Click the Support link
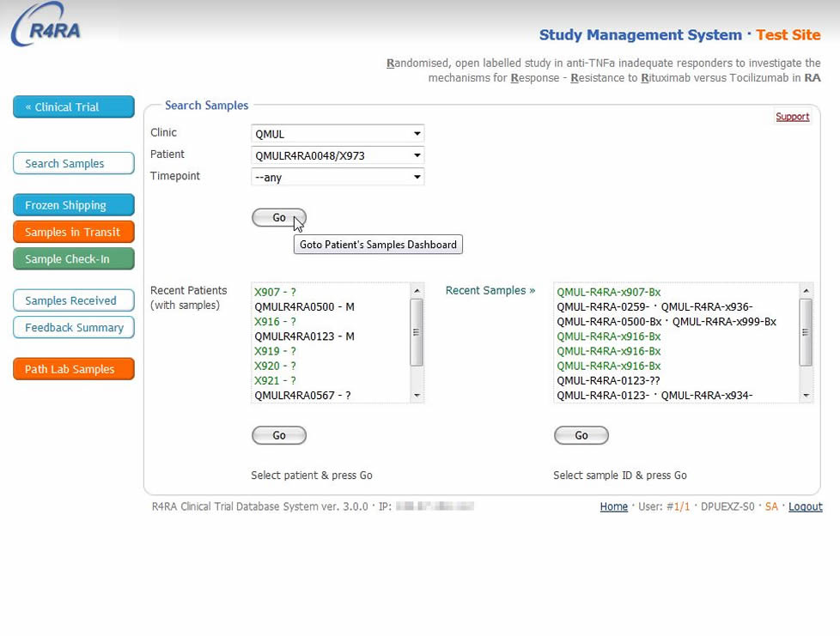 click(x=792, y=117)
